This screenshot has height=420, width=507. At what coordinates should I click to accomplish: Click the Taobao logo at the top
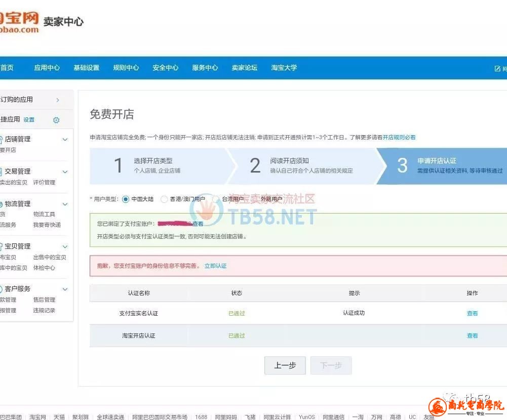tap(19, 22)
